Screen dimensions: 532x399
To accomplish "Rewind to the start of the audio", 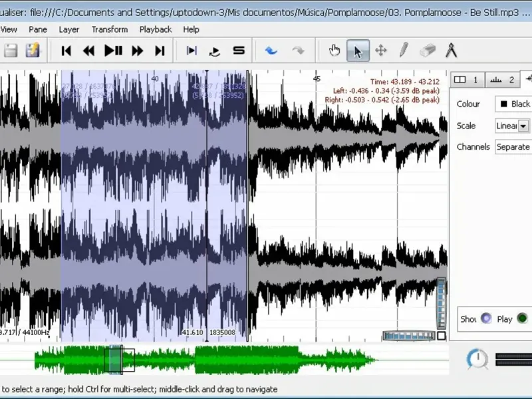I will coord(66,51).
